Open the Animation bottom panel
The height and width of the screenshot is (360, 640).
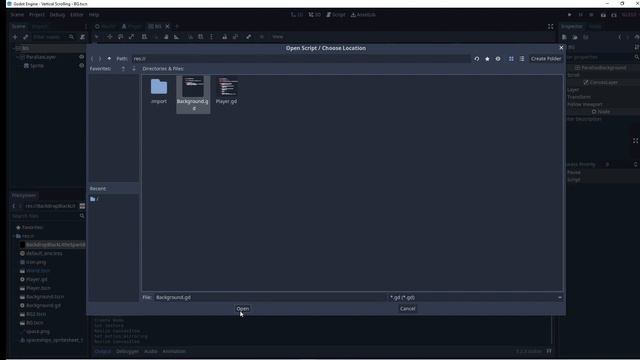click(x=174, y=351)
